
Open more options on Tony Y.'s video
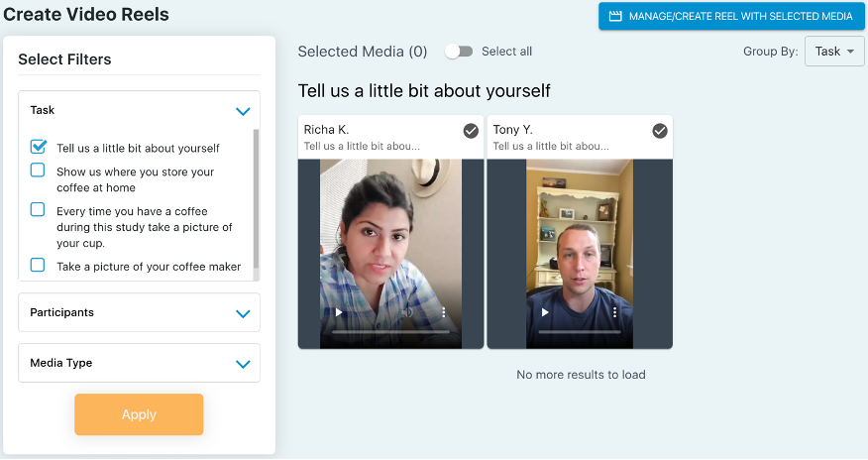pyautogui.click(x=615, y=311)
